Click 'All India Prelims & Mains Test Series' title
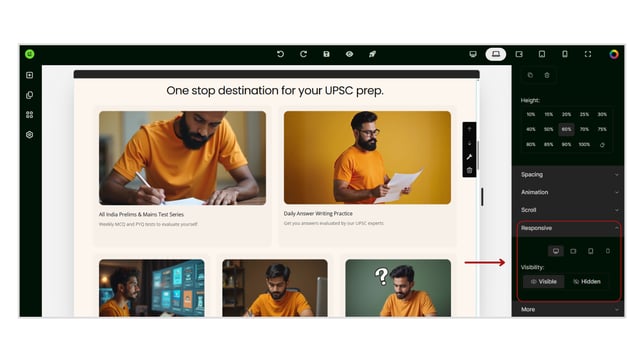This screenshot has height=362, width=644. tap(141, 214)
